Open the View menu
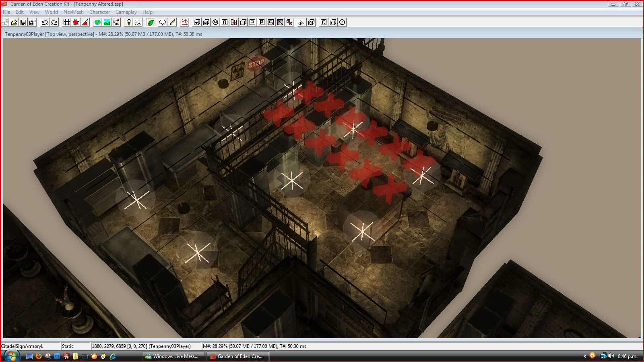 (x=34, y=12)
